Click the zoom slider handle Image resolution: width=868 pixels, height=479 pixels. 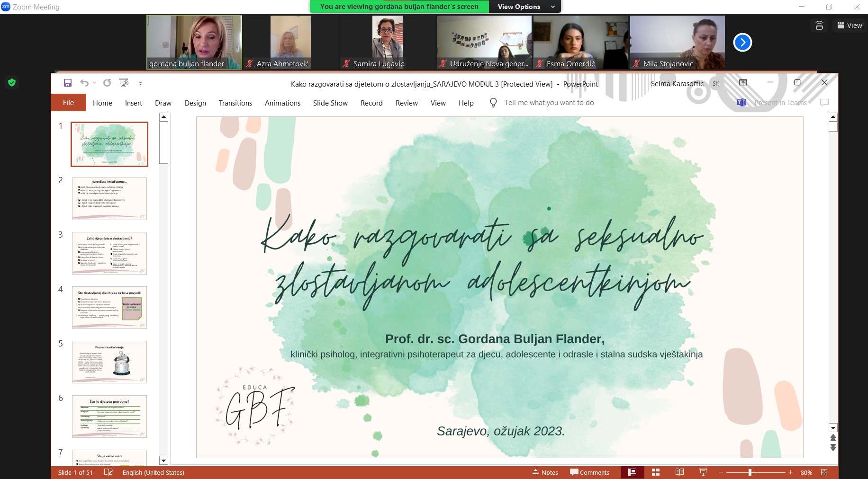[x=750, y=472]
